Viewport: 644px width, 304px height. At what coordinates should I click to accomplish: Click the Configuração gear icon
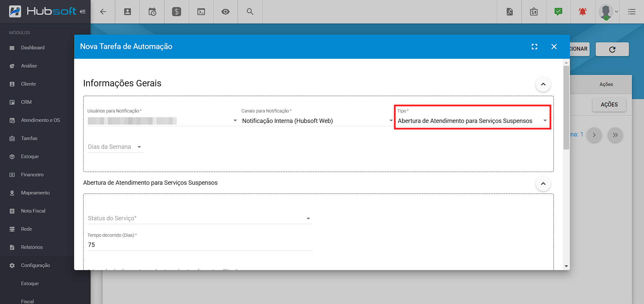[12, 265]
